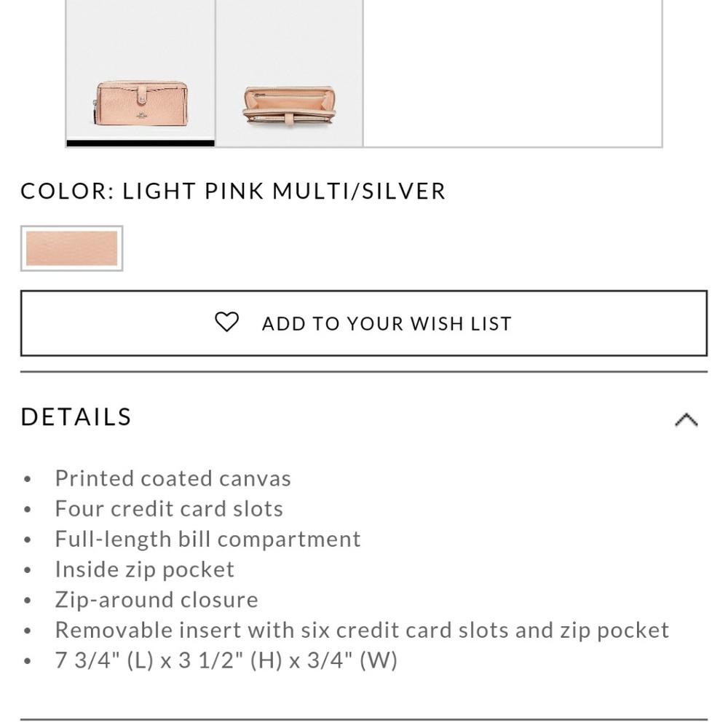The width and height of the screenshot is (728, 728).
Task: Click the COLOR: LIGHT PINK MULTI/SILVER label
Action: (232, 190)
